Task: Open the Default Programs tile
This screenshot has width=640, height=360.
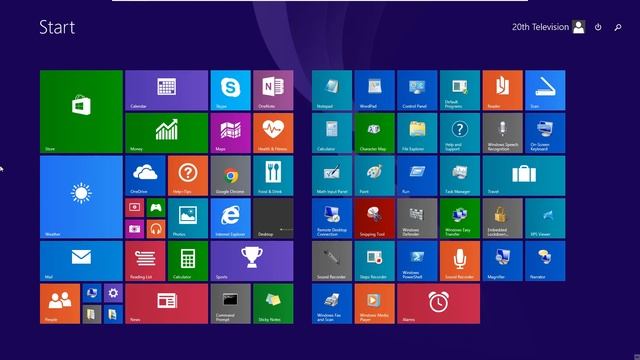Action: pyautogui.click(x=460, y=90)
